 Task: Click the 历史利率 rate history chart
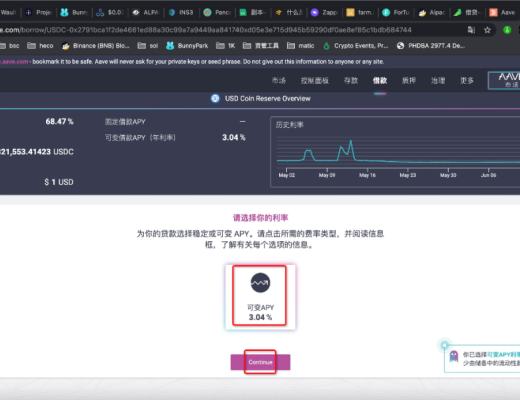pos(395,152)
